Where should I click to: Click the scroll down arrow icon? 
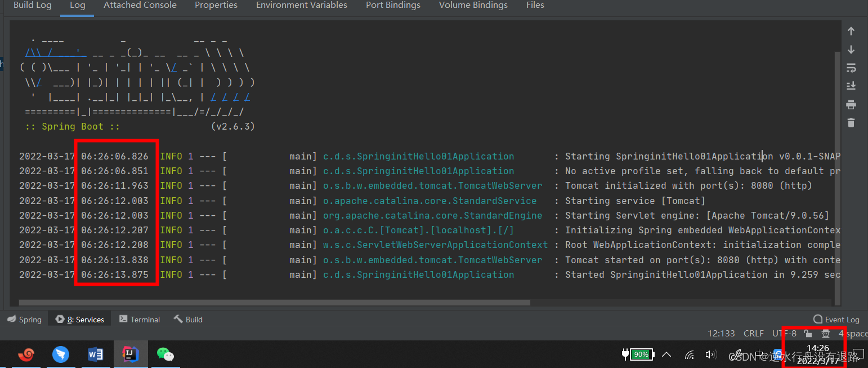click(851, 50)
